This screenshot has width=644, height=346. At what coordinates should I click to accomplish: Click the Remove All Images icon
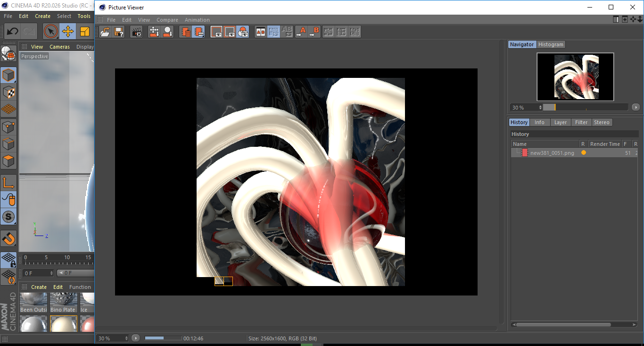(199, 32)
